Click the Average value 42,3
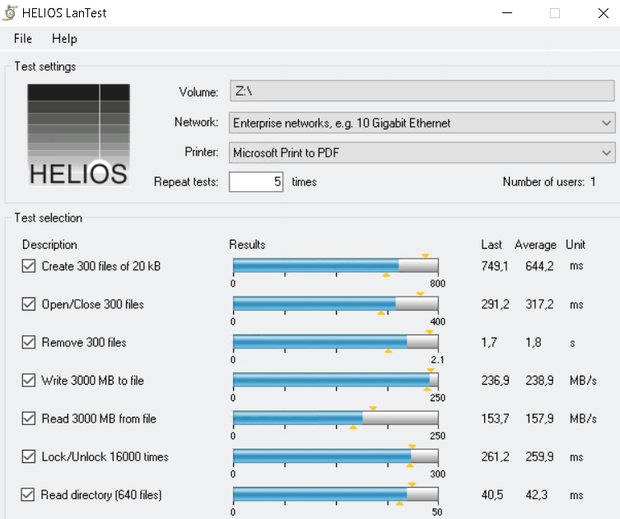Screen dimensions: 620x519 tap(537, 495)
